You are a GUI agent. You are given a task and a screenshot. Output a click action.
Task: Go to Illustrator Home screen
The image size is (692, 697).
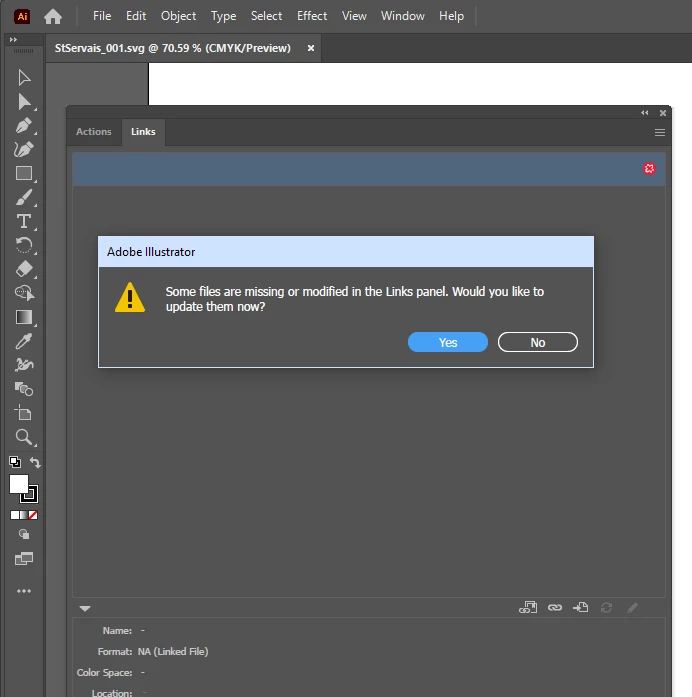(x=53, y=16)
